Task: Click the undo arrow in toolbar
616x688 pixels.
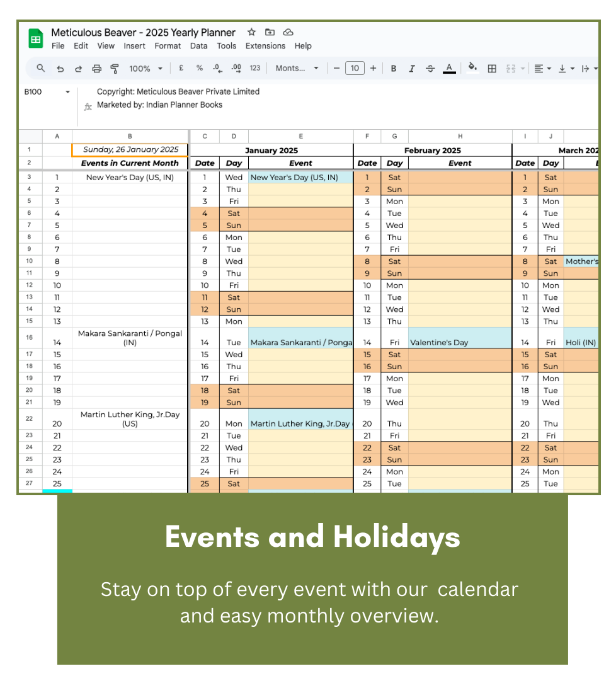Action: [60, 69]
